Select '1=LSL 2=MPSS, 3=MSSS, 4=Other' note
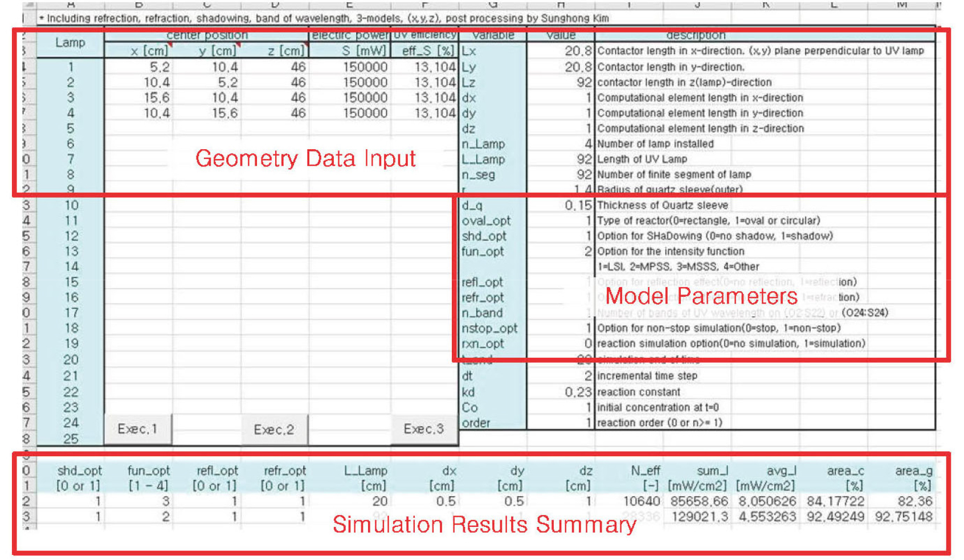The width and height of the screenshot is (964, 560). point(678,267)
